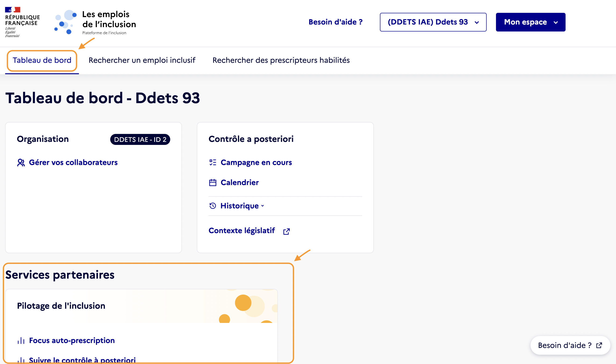
Task: Select the Gérer vos collaborateurs people icon
Action: [21, 162]
